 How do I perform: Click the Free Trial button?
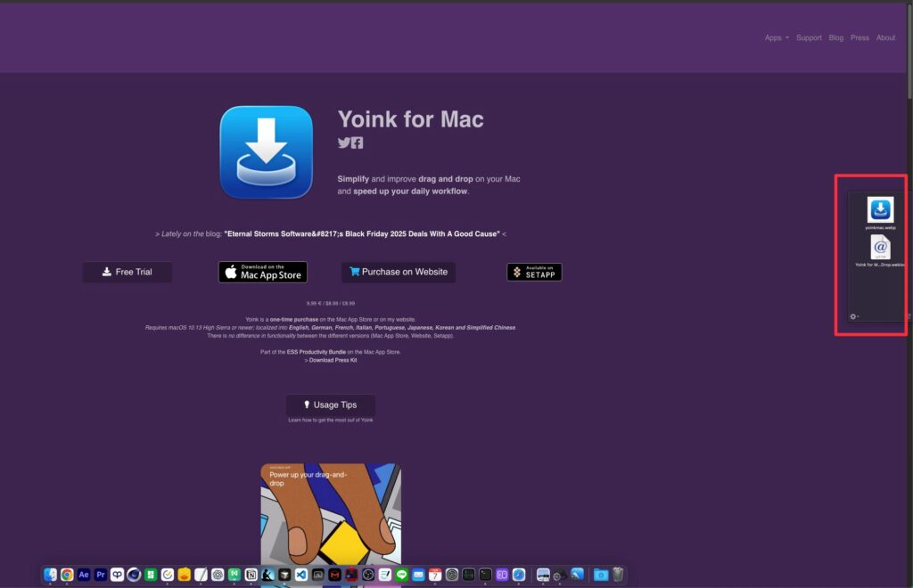click(127, 272)
